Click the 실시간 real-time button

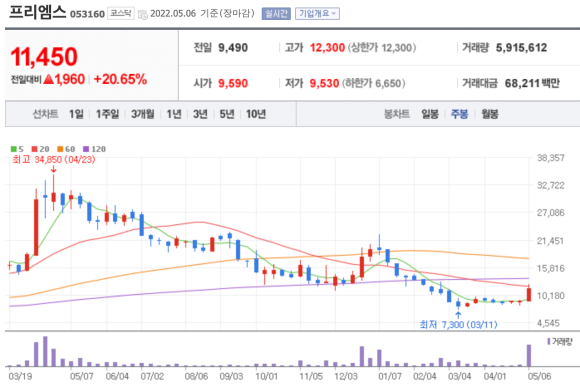pyautogui.click(x=276, y=14)
